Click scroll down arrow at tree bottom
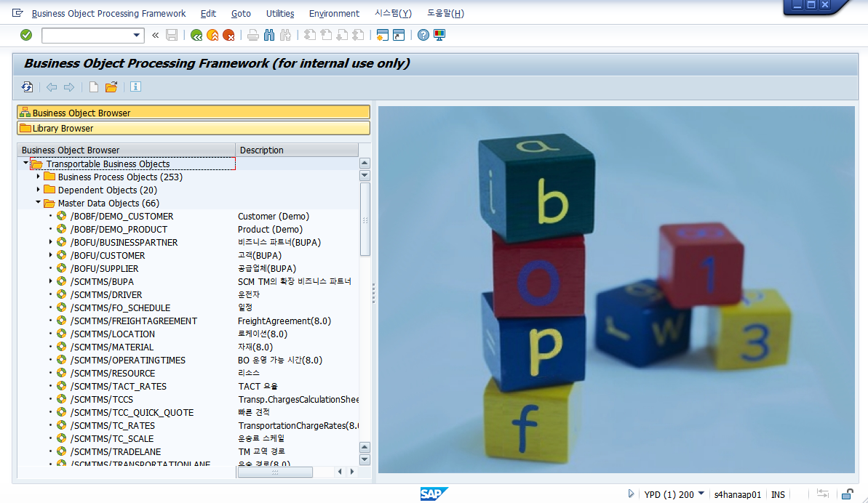This screenshot has height=503, width=868. click(365, 459)
